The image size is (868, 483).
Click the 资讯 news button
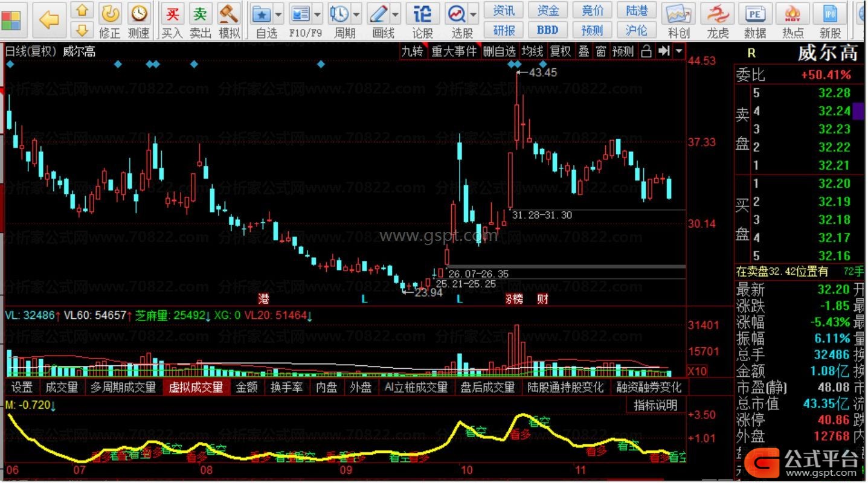(x=504, y=10)
